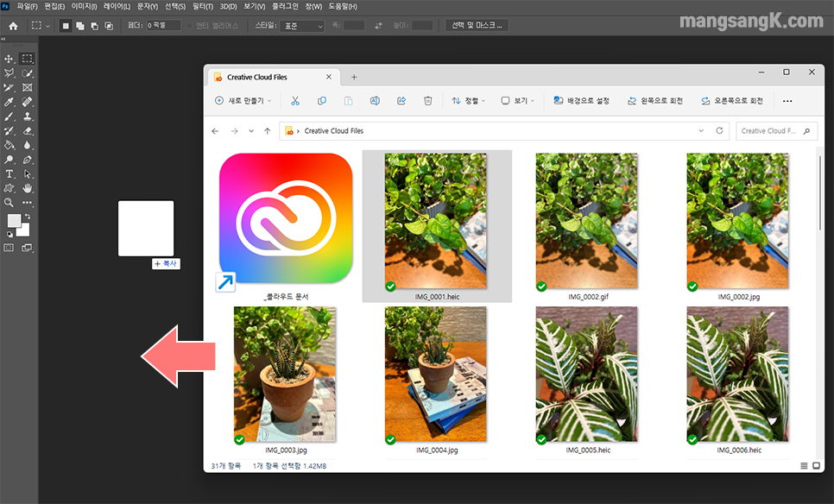Open the 레이어(L) menu
The height and width of the screenshot is (504, 834).
117,6
